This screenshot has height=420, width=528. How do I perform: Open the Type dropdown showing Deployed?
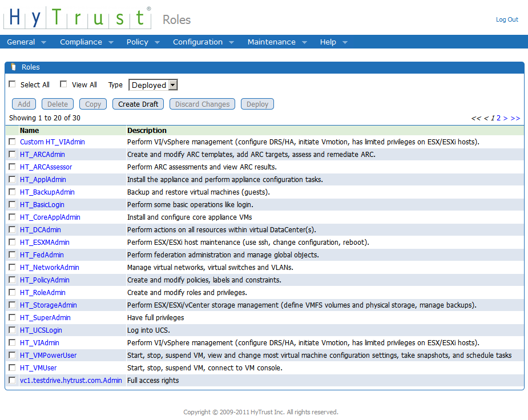tap(153, 85)
